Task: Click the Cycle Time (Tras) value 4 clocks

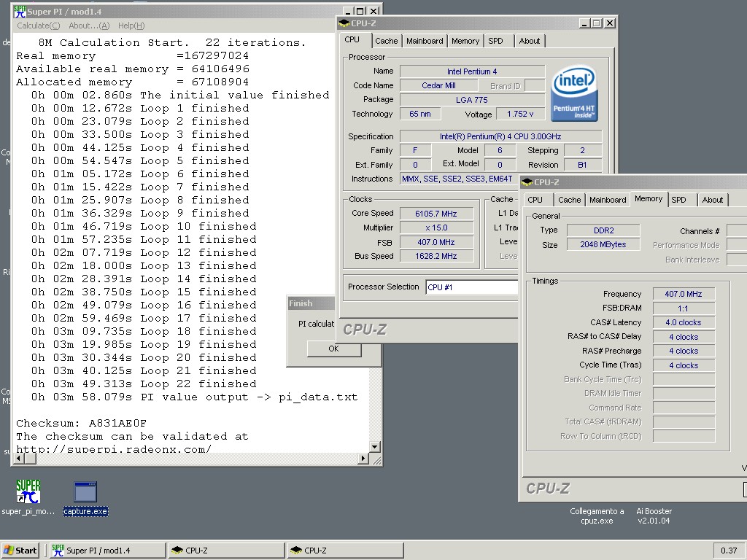Action: coord(684,365)
